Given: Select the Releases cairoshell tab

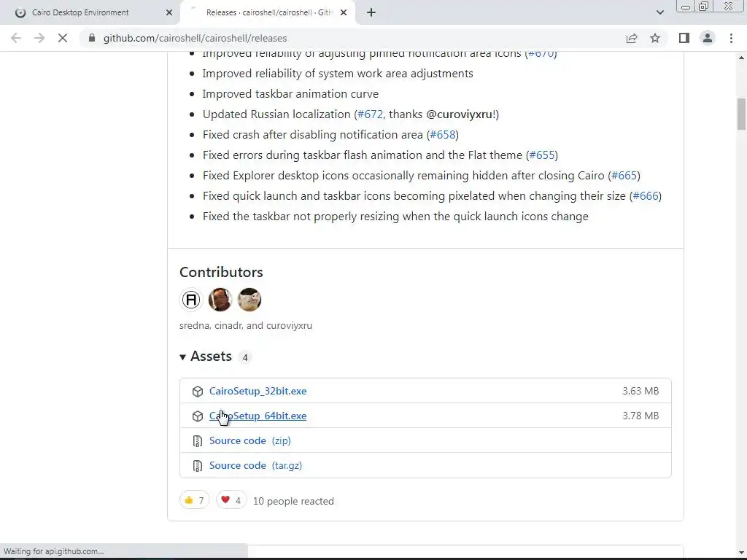Looking at the screenshot, I should click(x=267, y=12).
